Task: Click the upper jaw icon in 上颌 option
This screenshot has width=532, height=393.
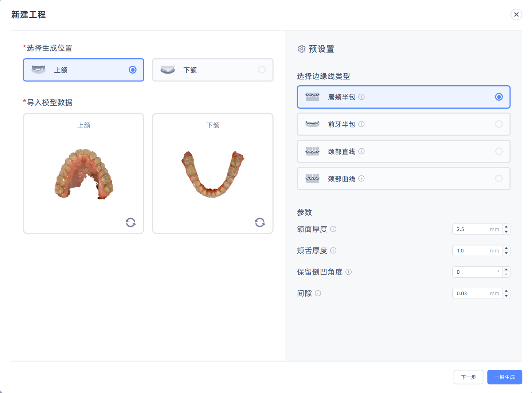Action: tap(38, 70)
